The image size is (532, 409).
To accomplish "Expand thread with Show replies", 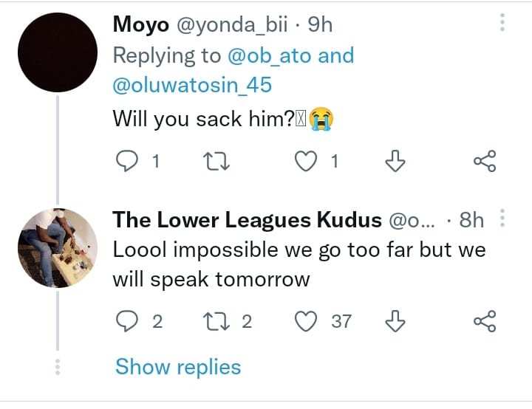I will point(178,367).
